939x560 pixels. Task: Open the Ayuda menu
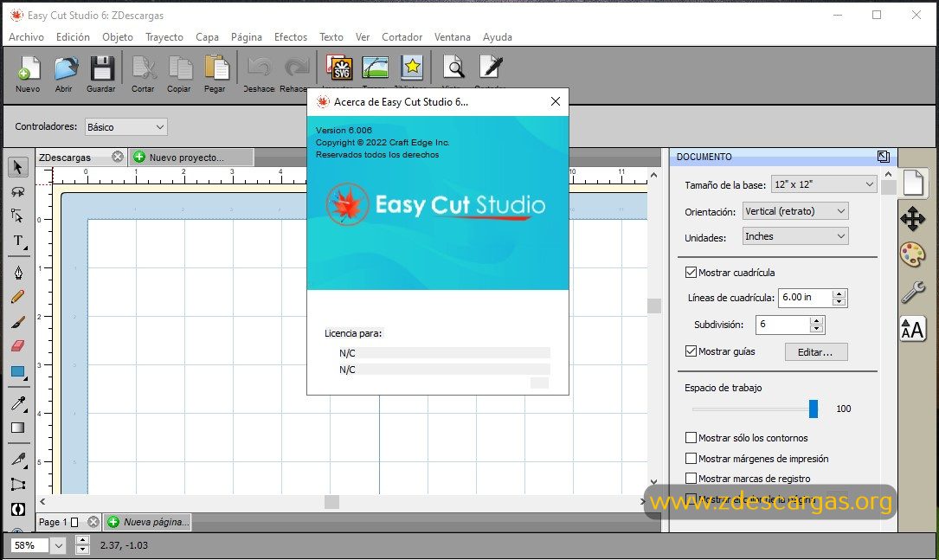point(497,37)
